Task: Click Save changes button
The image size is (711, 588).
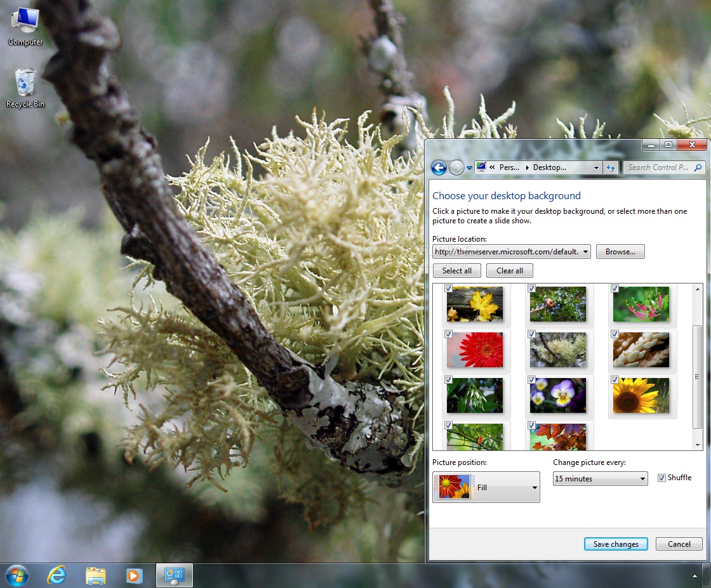Action: [x=616, y=544]
